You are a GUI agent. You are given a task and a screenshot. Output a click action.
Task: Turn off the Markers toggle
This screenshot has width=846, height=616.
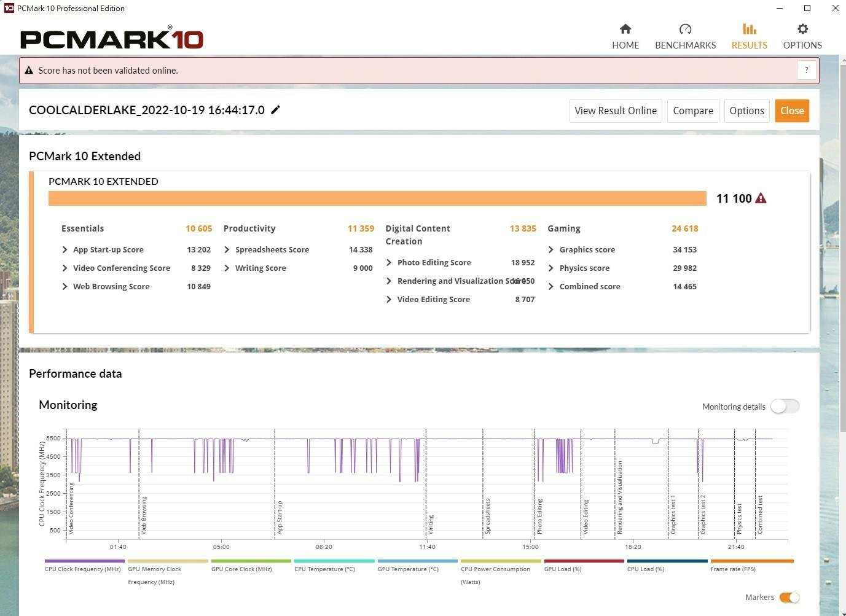[789, 598]
